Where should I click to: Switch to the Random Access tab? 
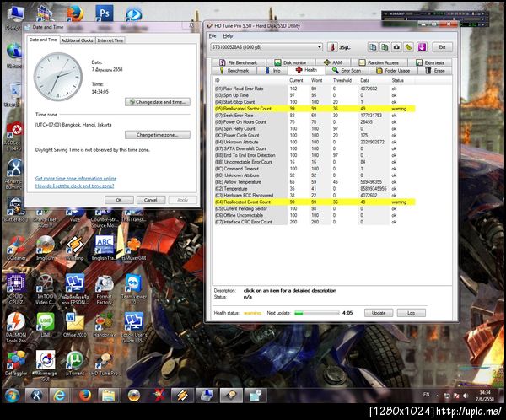click(379, 62)
